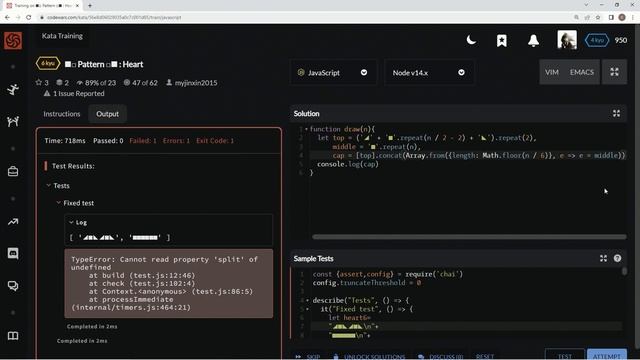Image resolution: width=640 pixels, height=360 pixels.
Task: Go back with the browser back arrow
Action: (7, 17)
